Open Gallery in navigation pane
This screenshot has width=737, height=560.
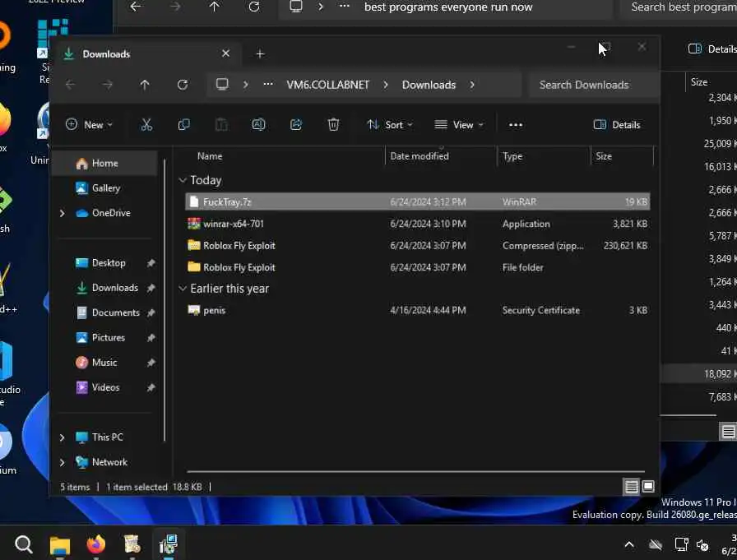tap(104, 188)
